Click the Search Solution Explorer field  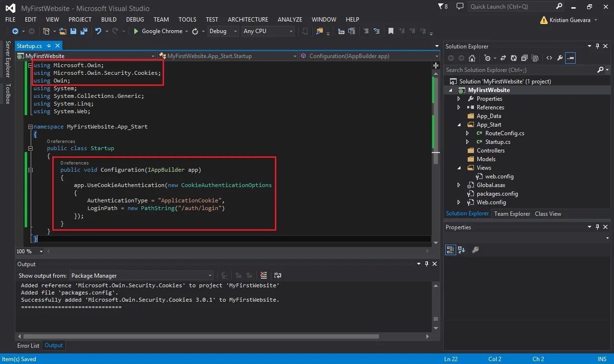coord(520,70)
